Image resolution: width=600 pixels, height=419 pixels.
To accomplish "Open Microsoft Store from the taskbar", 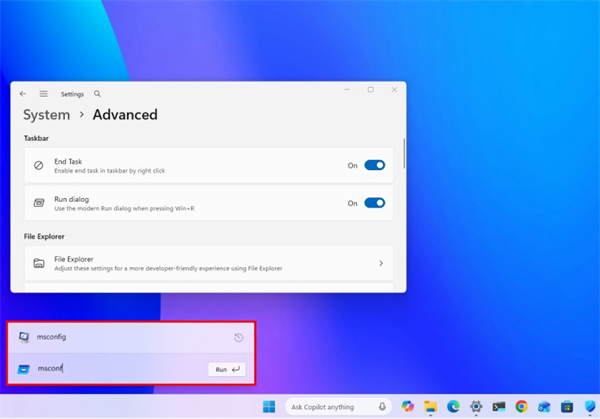I will [567, 406].
